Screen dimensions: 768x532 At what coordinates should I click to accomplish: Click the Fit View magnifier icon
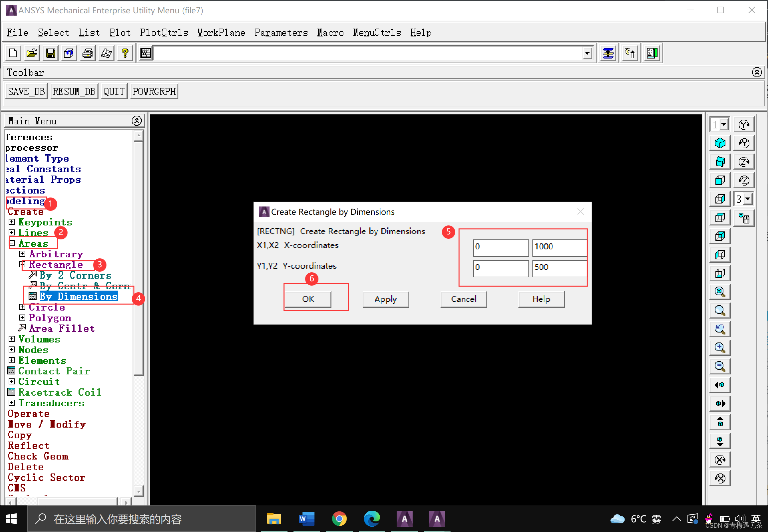(x=720, y=292)
